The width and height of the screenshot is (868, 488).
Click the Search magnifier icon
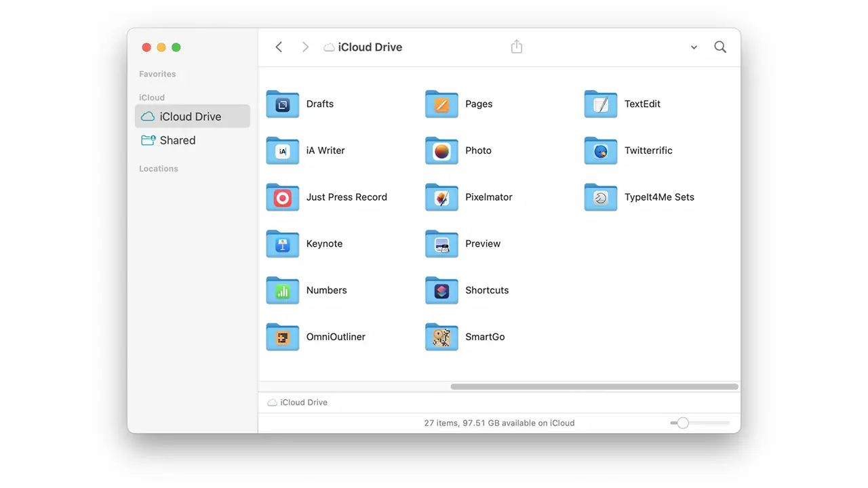click(x=720, y=47)
